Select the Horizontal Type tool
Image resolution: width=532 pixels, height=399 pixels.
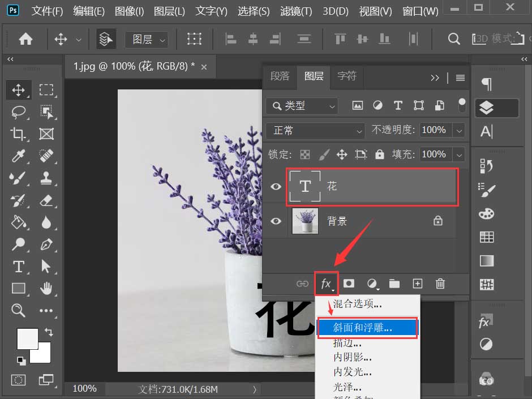point(19,267)
